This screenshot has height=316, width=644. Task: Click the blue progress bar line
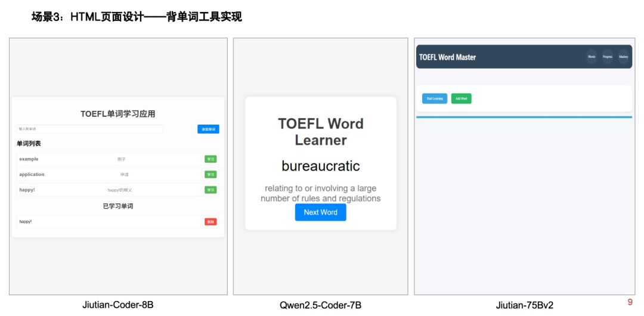pyautogui.click(x=524, y=117)
